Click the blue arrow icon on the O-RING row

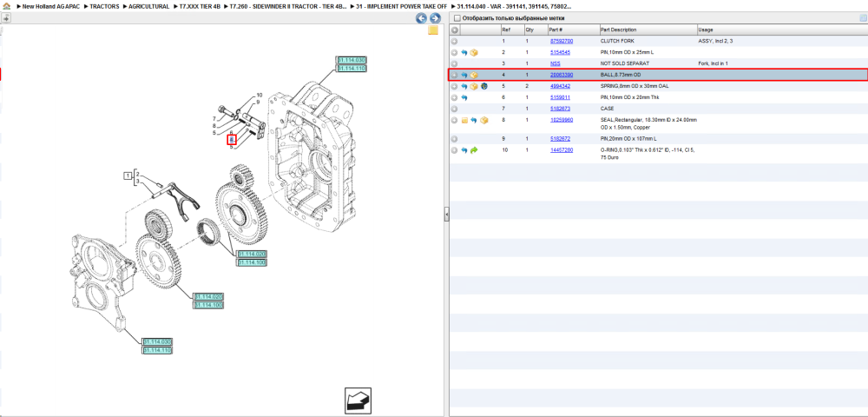pyautogui.click(x=464, y=150)
